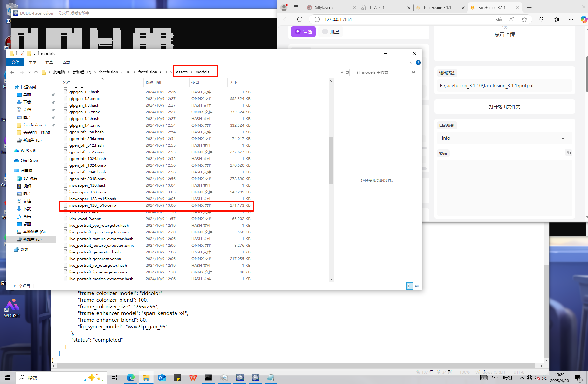588x384 pixels.
Task: Click horizontal scrollbar of text editor
Action: click(x=295, y=366)
